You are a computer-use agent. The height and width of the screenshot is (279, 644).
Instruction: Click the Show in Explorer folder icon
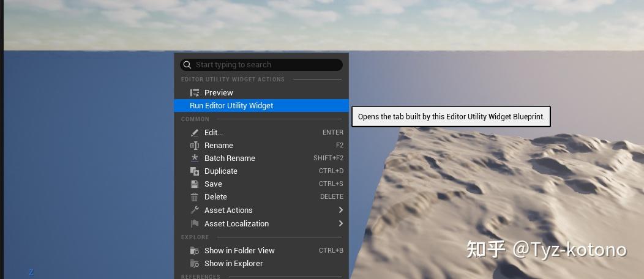pos(195,264)
